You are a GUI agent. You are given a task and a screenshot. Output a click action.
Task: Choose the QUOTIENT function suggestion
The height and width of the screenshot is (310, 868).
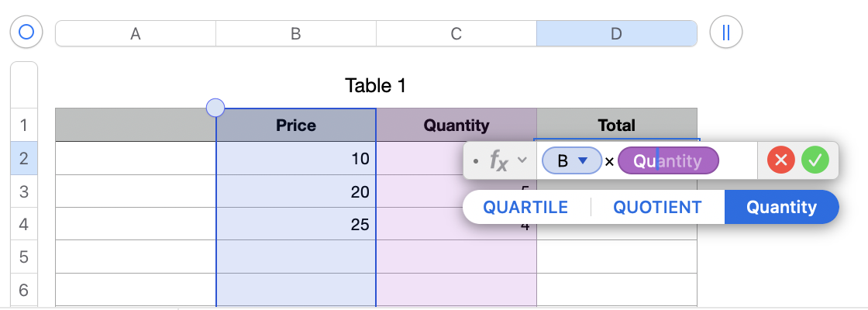click(x=657, y=207)
